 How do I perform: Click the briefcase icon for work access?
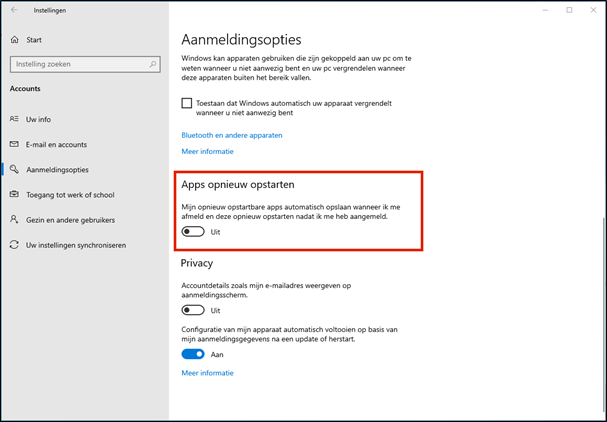[14, 194]
